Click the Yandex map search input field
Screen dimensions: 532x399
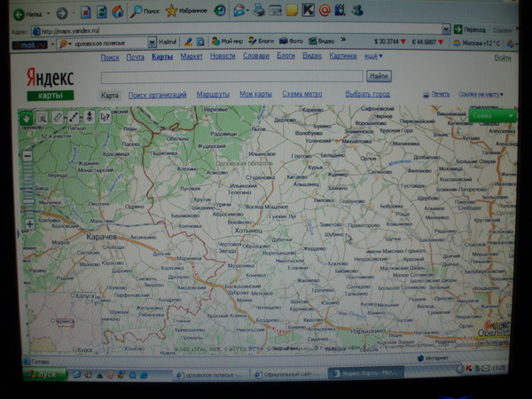click(x=231, y=76)
